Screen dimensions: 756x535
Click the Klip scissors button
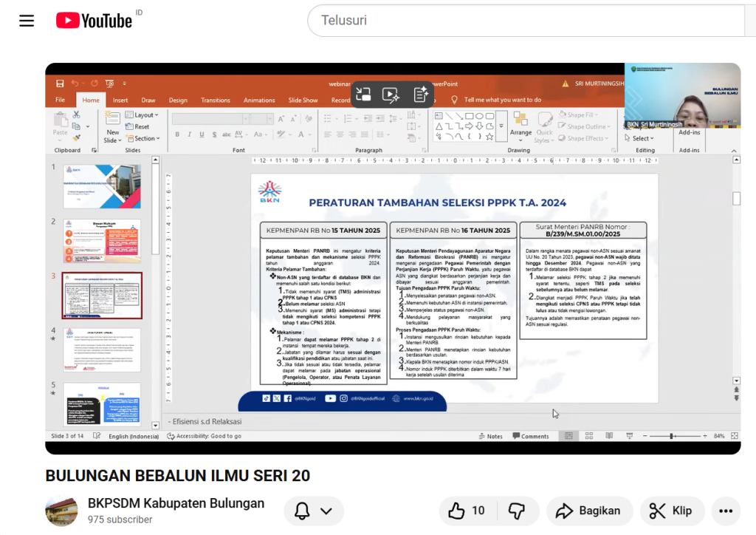coord(671,511)
